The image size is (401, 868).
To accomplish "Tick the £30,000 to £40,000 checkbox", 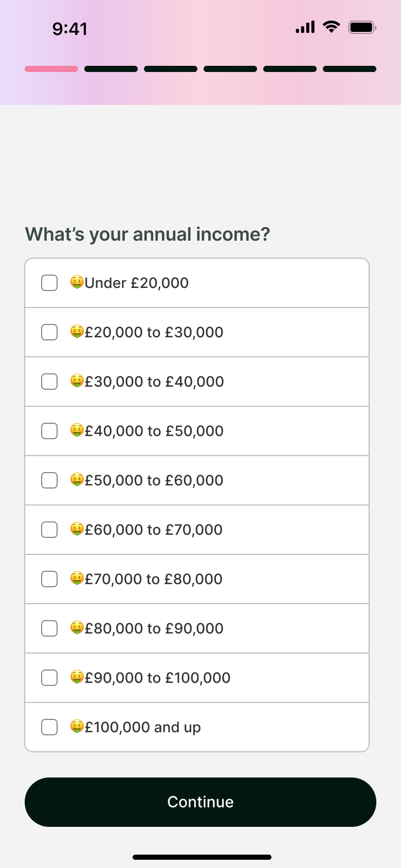I will click(49, 382).
